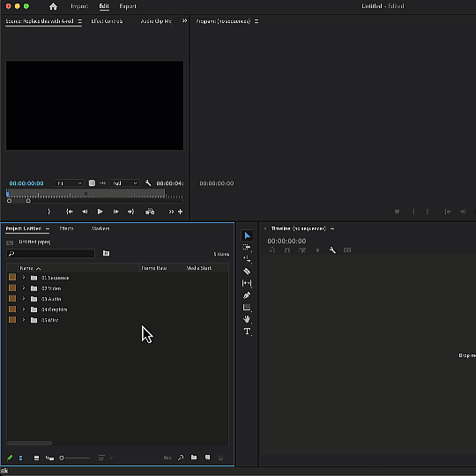Open the Audio Clip Mixer tab
Viewport: 476px width, 476px height.
[156, 21]
